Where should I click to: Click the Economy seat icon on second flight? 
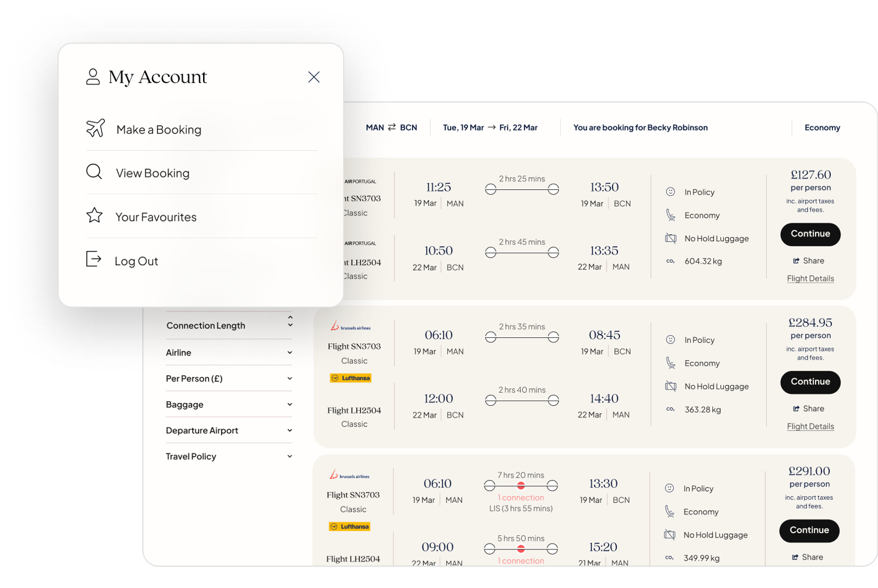coord(670,363)
